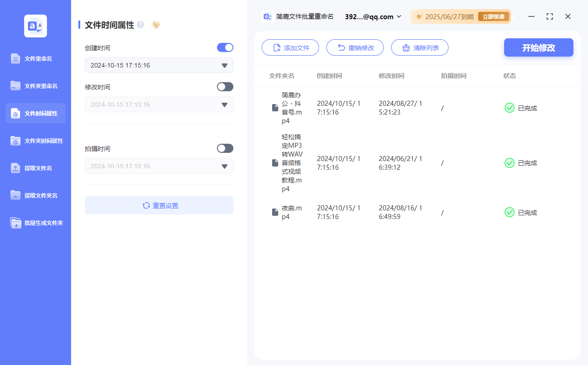Image resolution: width=588 pixels, height=365 pixels.
Task: Click 重置设置 to reset settings
Action: pos(159,205)
